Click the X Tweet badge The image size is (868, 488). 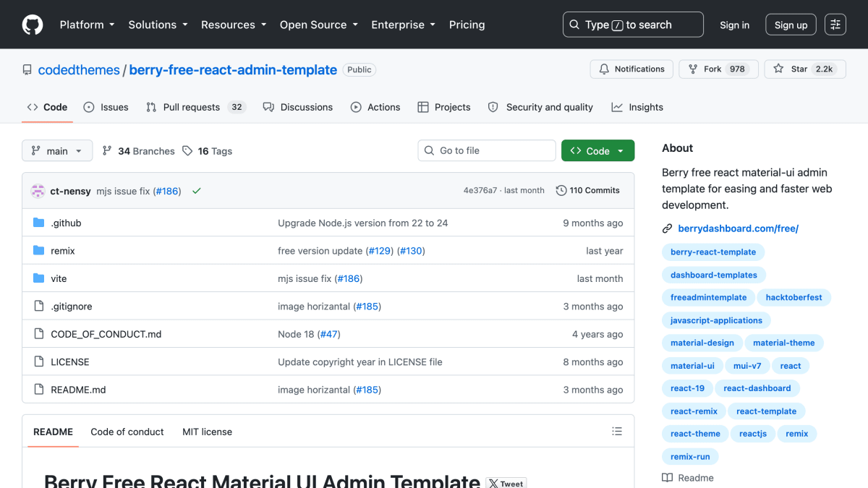coord(506,484)
